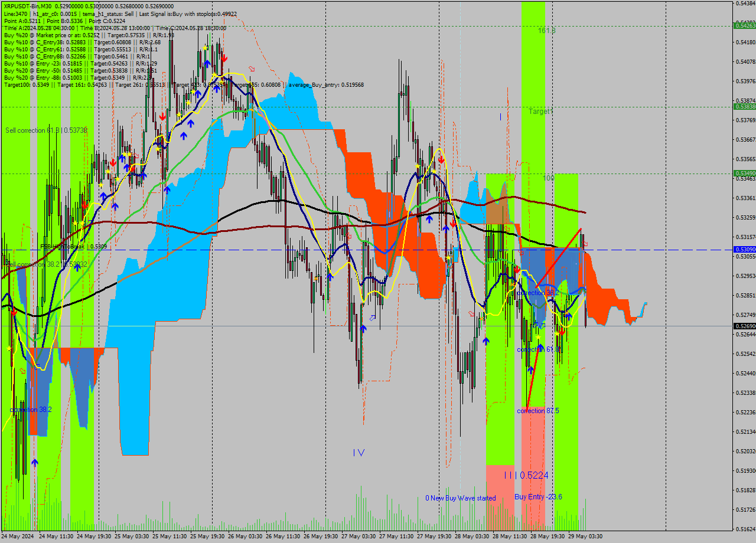
Task: Click the '24 May 11:30' time label
Action: coord(56,537)
